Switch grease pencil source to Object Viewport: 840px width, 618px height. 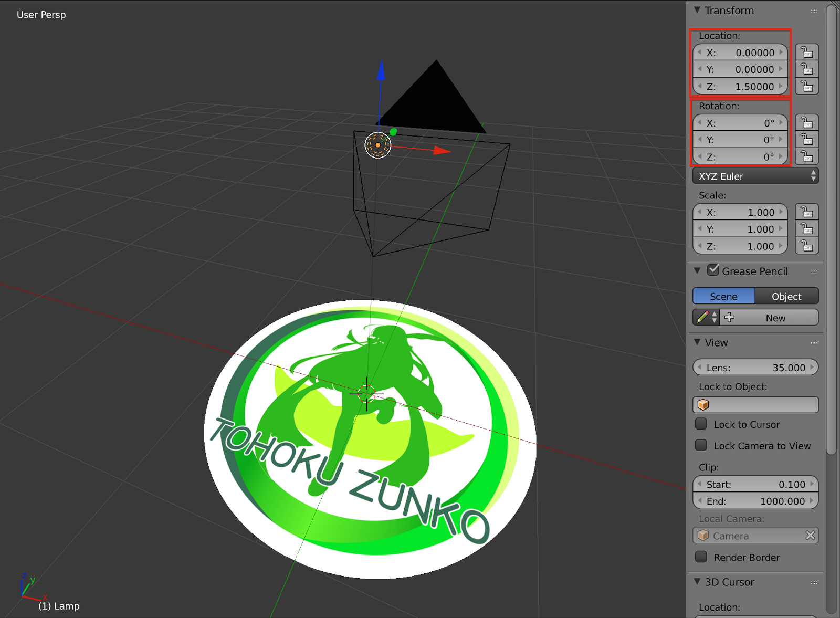click(x=786, y=296)
